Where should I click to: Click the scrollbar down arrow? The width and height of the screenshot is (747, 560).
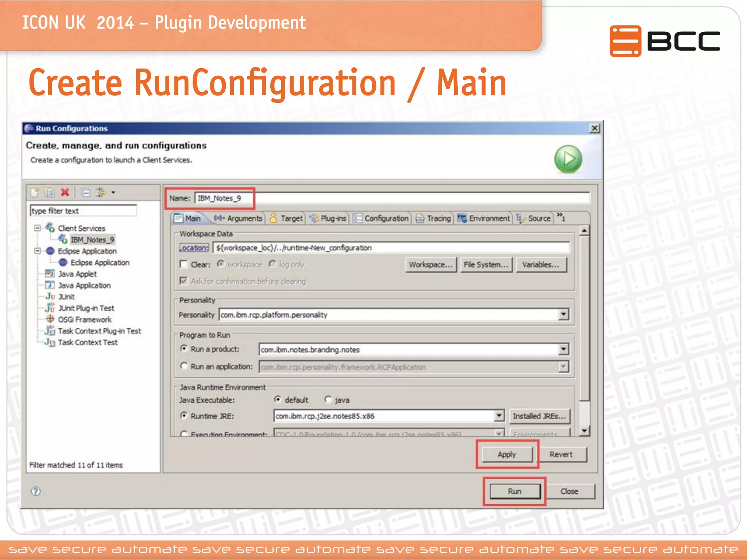point(584,431)
